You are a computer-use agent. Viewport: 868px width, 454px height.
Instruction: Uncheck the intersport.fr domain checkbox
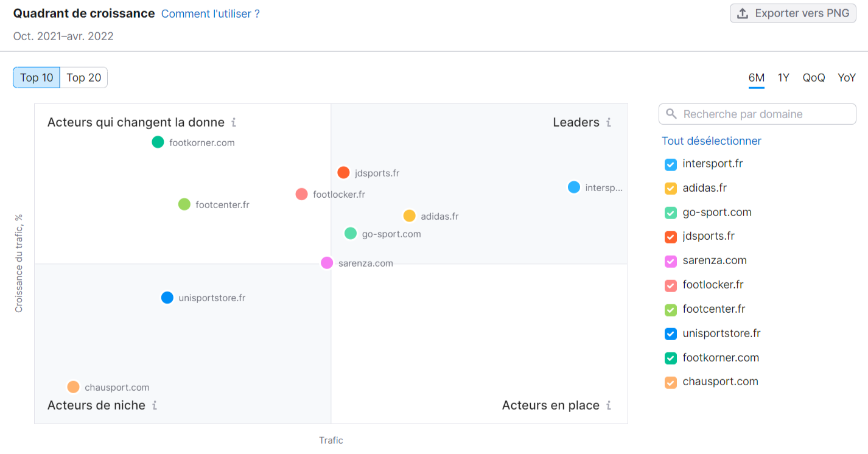tap(670, 164)
